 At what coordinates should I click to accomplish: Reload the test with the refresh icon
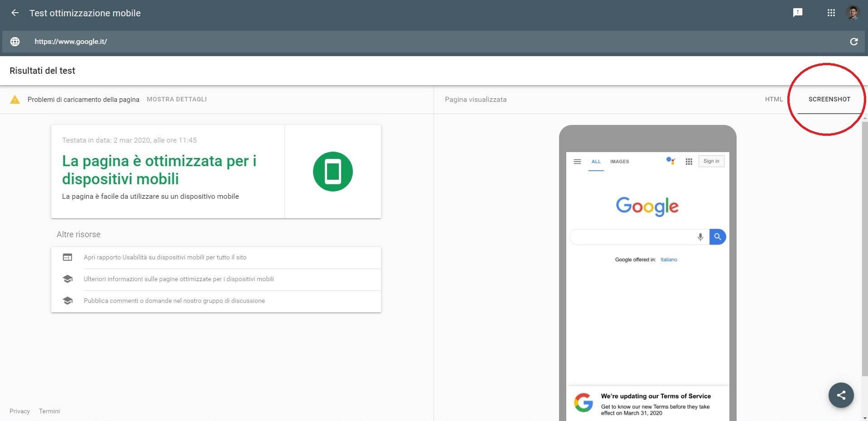[x=854, y=42]
